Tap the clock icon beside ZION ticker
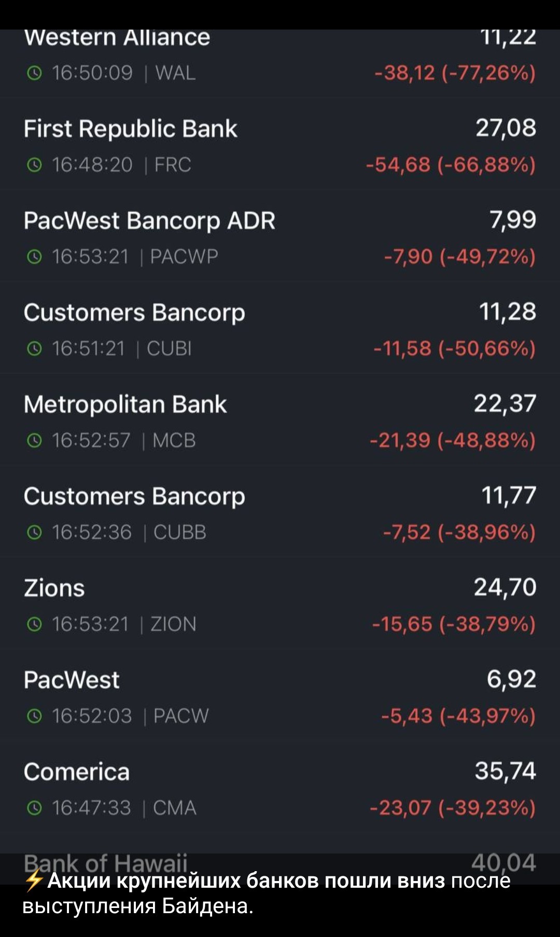The height and width of the screenshot is (937, 560). click(34, 624)
